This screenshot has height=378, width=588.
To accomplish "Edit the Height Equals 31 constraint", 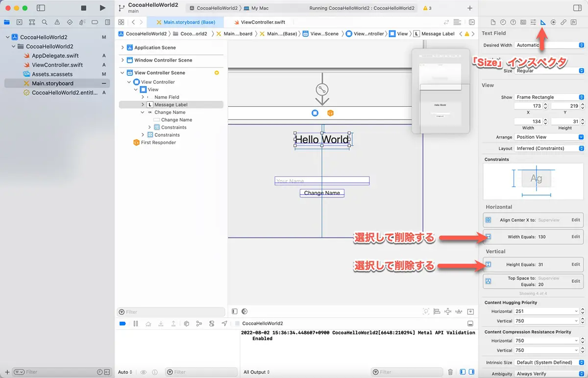I will [576, 264].
